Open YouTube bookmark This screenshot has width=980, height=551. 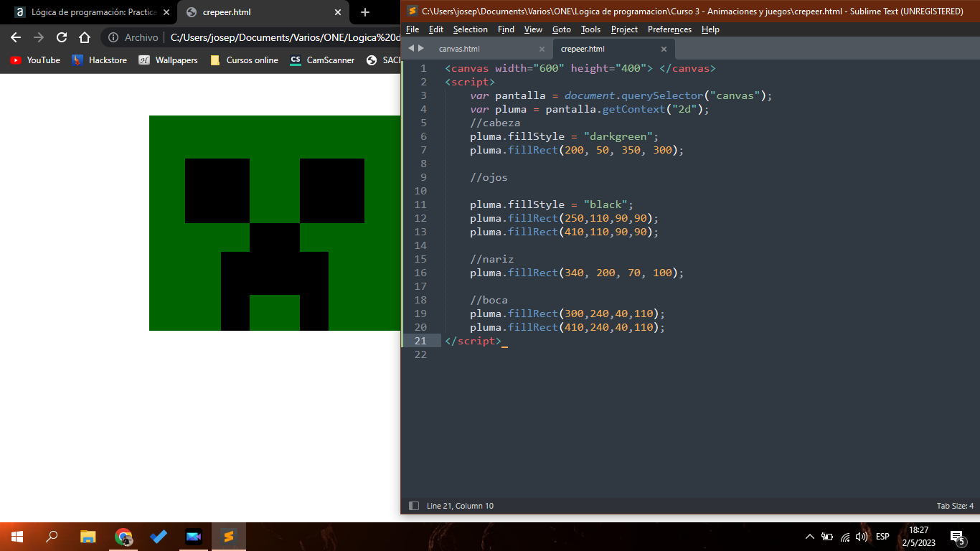click(x=35, y=60)
